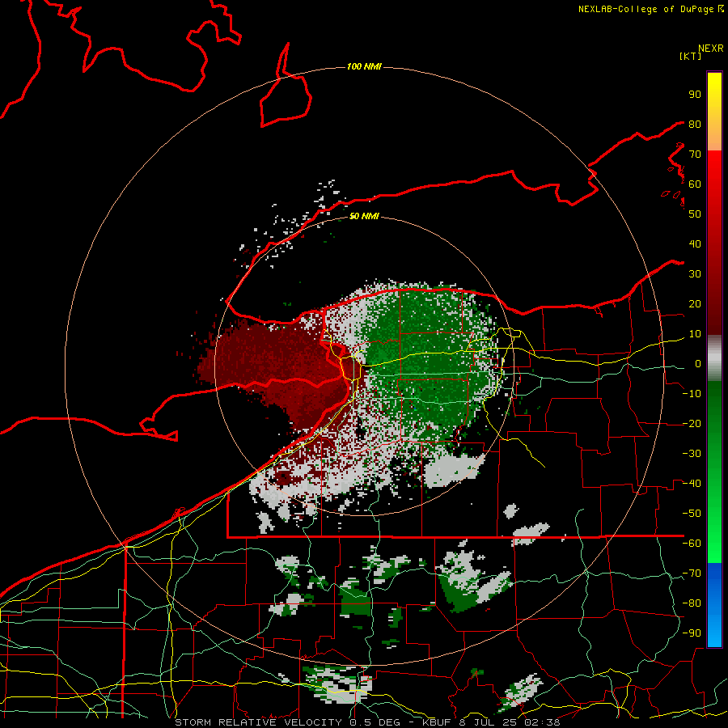Select the 90 value on velocity scale
Screen dimensions: 728x728
click(695, 95)
